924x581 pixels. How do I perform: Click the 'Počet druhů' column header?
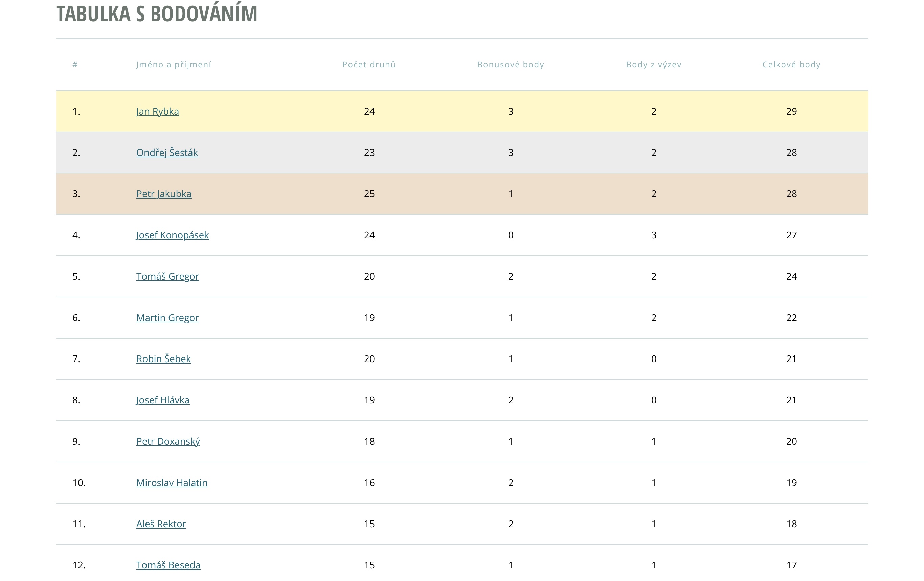[x=369, y=65]
